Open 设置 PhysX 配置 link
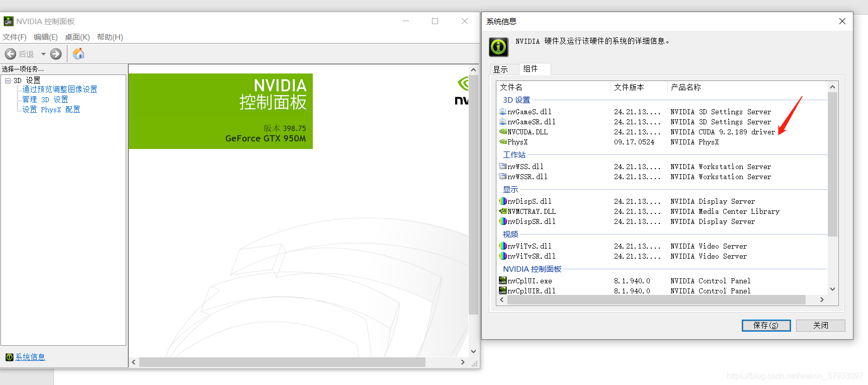This screenshot has height=385, width=868. (x=51, y=109)
